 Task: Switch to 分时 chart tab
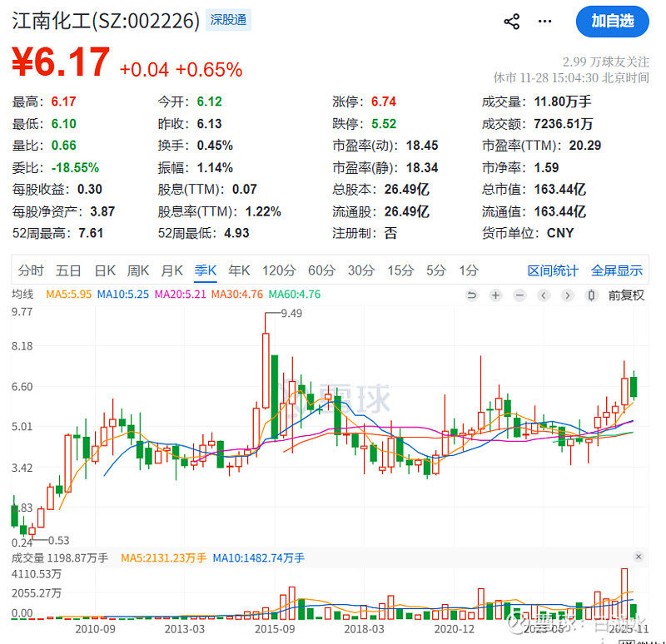click(31, 270)
